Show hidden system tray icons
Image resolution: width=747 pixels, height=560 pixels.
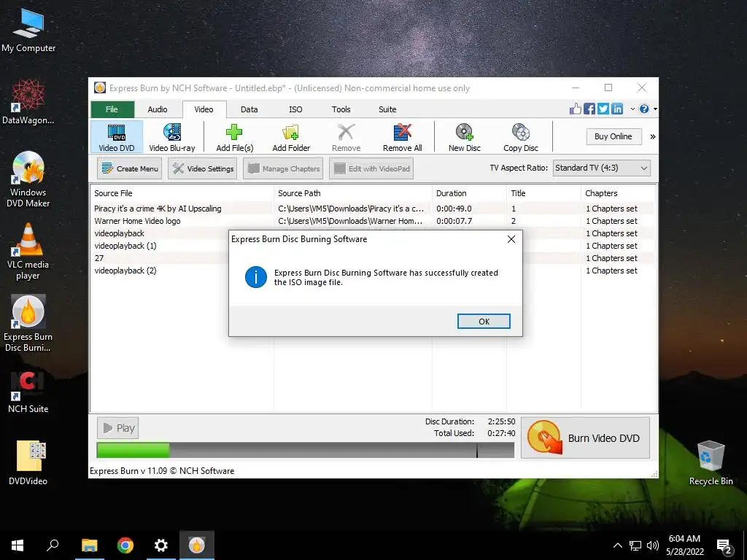coord(617,545)
